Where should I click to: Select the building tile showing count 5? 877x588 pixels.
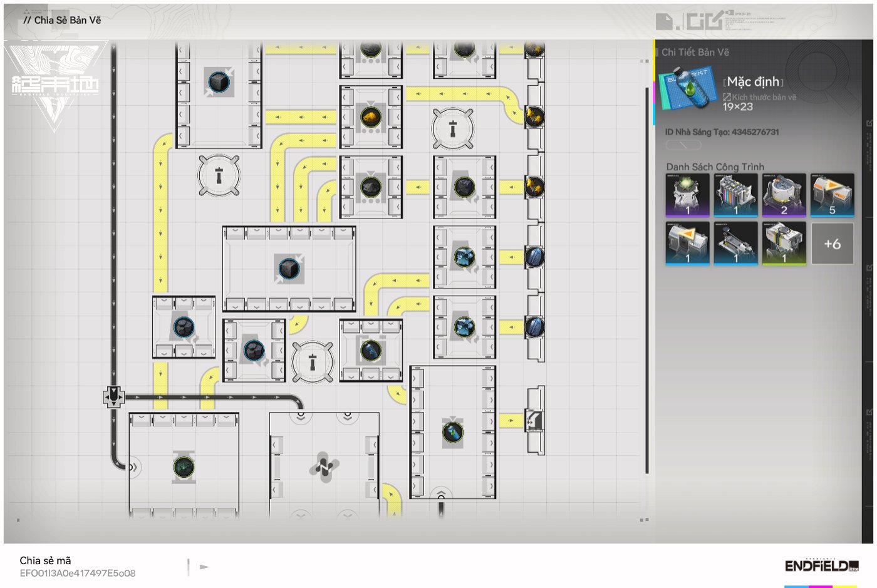(832, 195)
